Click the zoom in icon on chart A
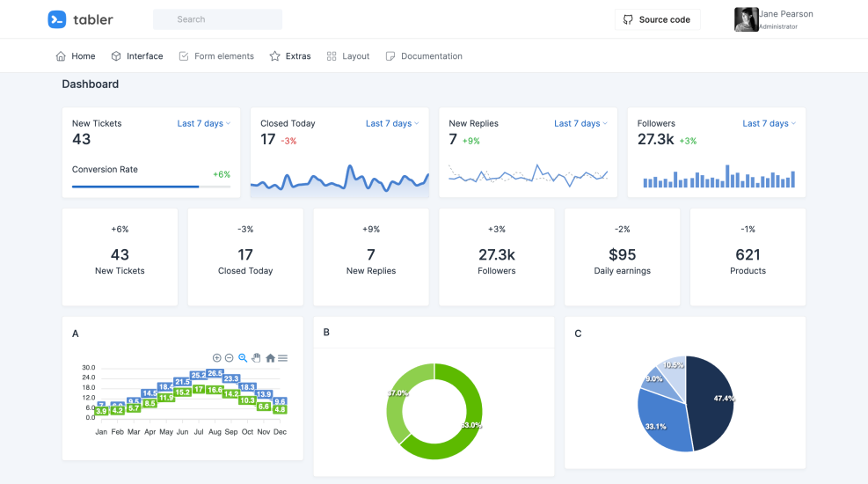Screen dimensions: 868x484 pyautogui.click(x=217, y=358)
